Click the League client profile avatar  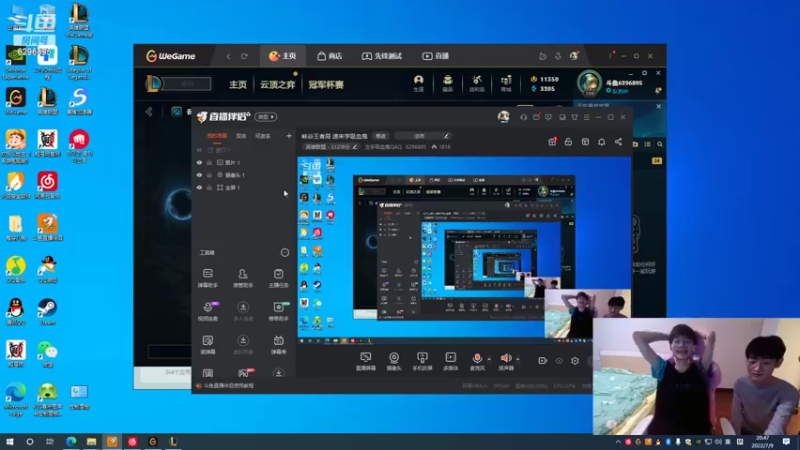coord(589,83)
